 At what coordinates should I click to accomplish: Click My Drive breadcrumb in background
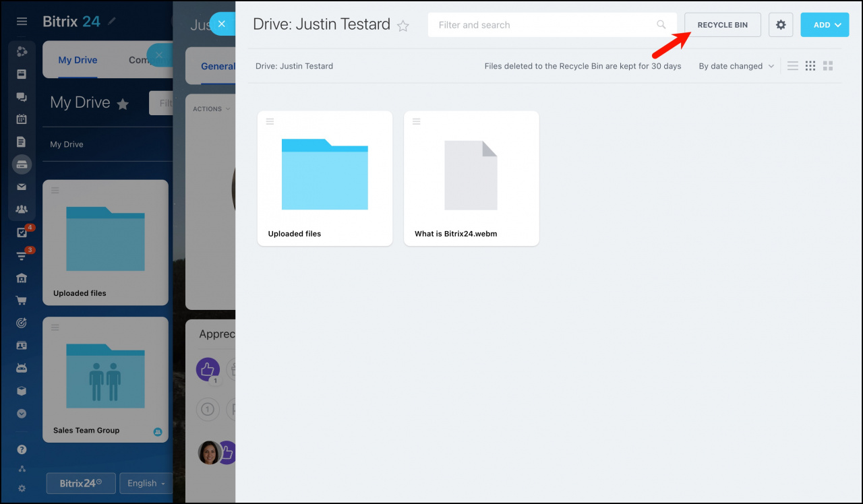coord(67,144)
